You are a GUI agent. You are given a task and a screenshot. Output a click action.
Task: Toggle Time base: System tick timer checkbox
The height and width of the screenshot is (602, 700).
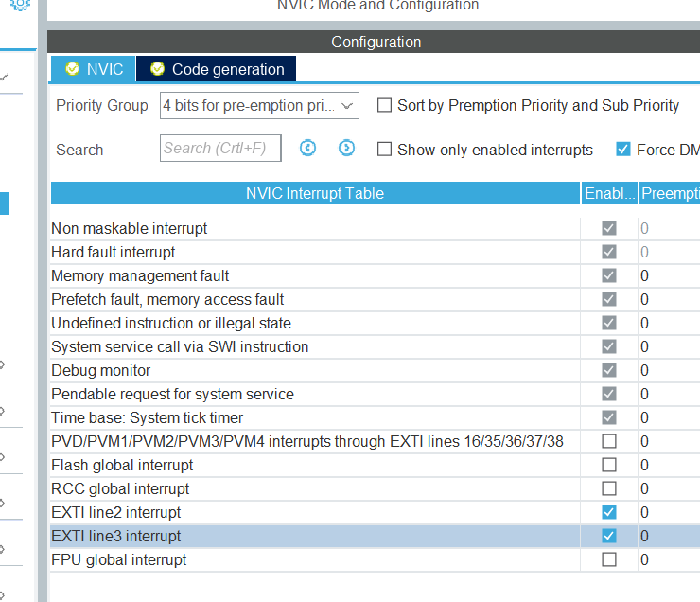point(609,417)
